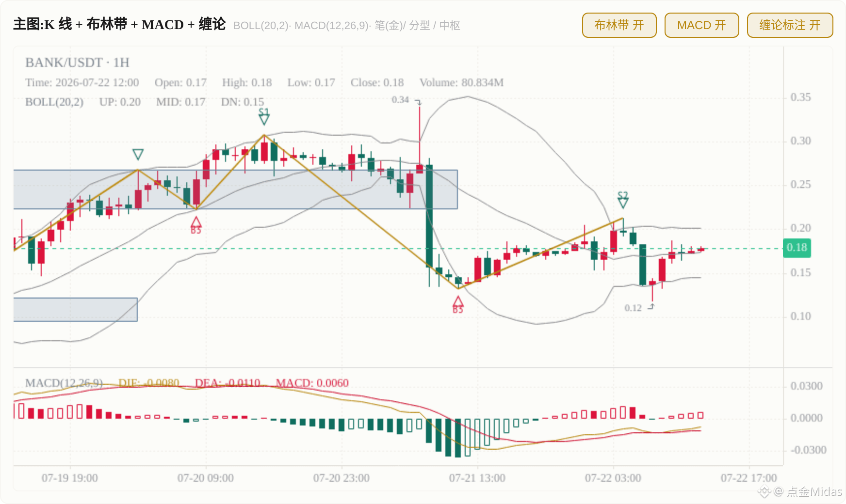846x504 pixels.
Task: Click the MACD: 0.0060 readout
Action: click(x=312, y=383)
